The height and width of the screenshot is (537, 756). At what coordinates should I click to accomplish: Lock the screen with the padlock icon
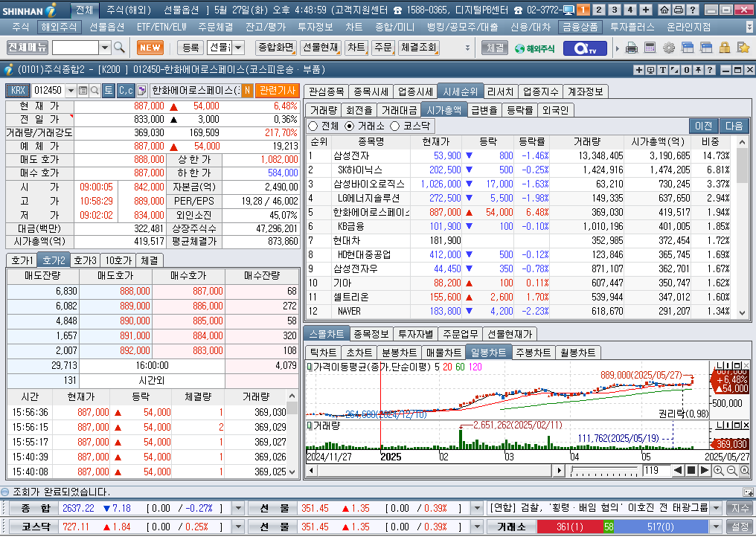pos(724,48)
